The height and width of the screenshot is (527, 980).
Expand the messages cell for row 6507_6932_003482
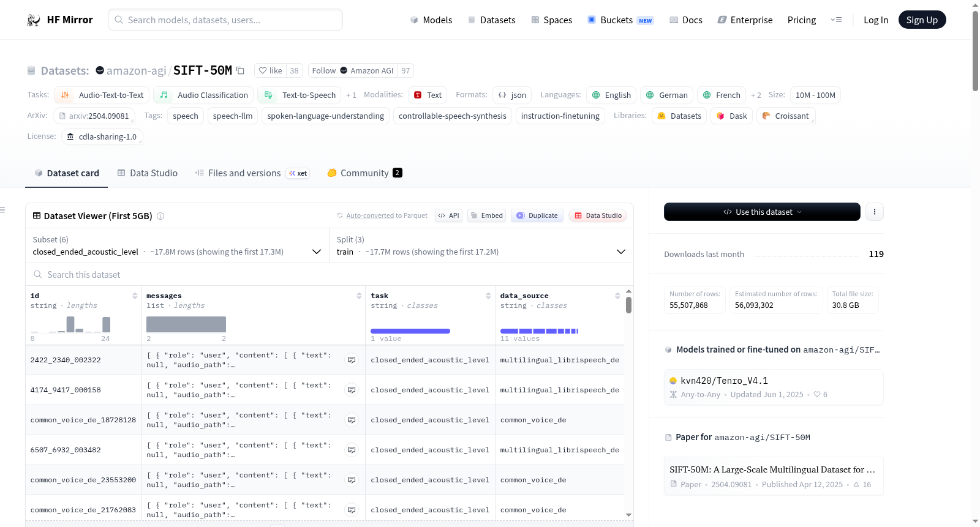point(352,450)
